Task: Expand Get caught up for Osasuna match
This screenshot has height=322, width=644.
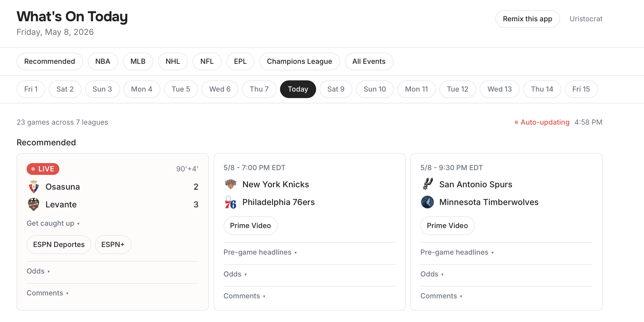Action: click(x=53, y=223)
